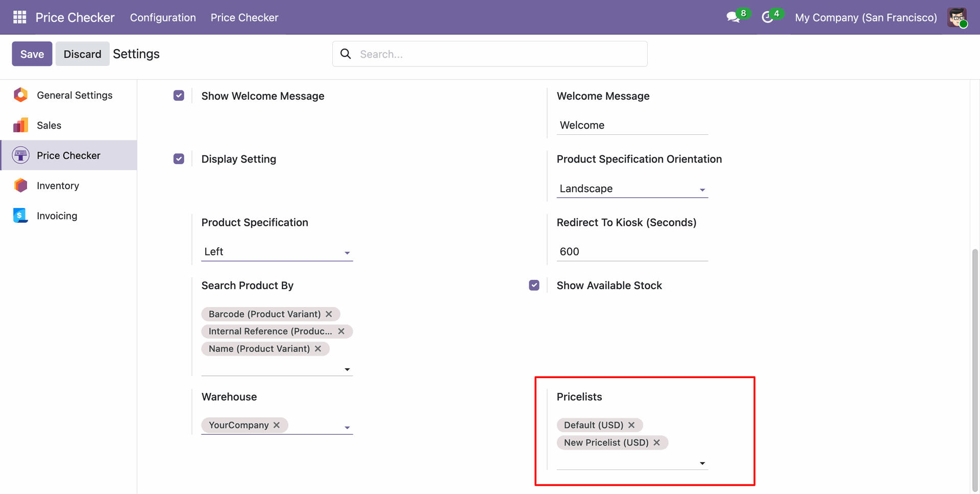Save the settings changes

click(x=32, y=54)
